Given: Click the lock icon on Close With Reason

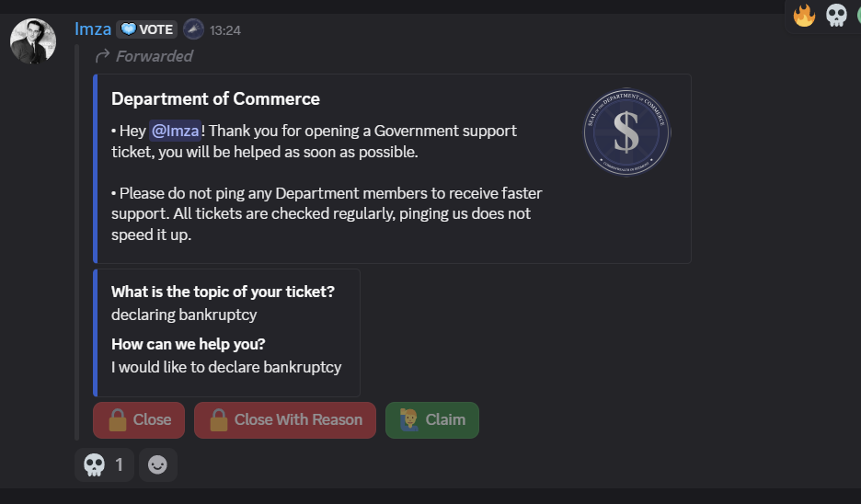Looking at the screenshot, I should coord(219,420).
